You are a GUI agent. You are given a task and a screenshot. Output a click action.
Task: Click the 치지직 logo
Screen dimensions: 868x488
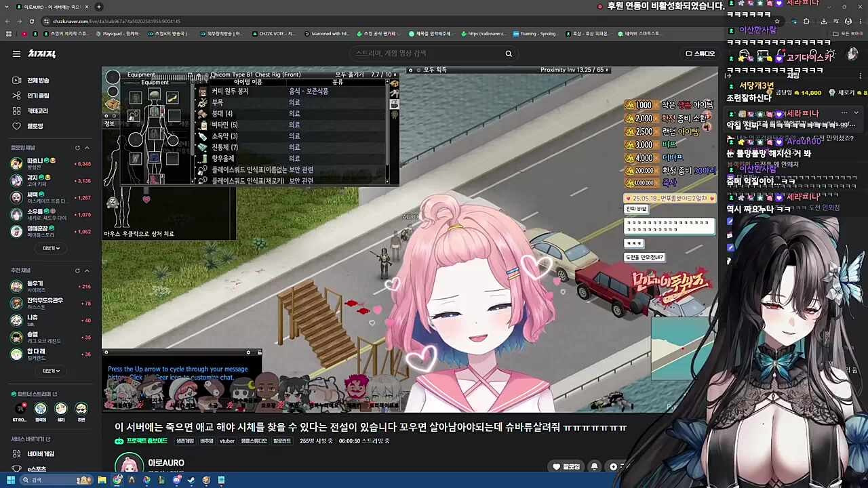click(x=41, y=54)
